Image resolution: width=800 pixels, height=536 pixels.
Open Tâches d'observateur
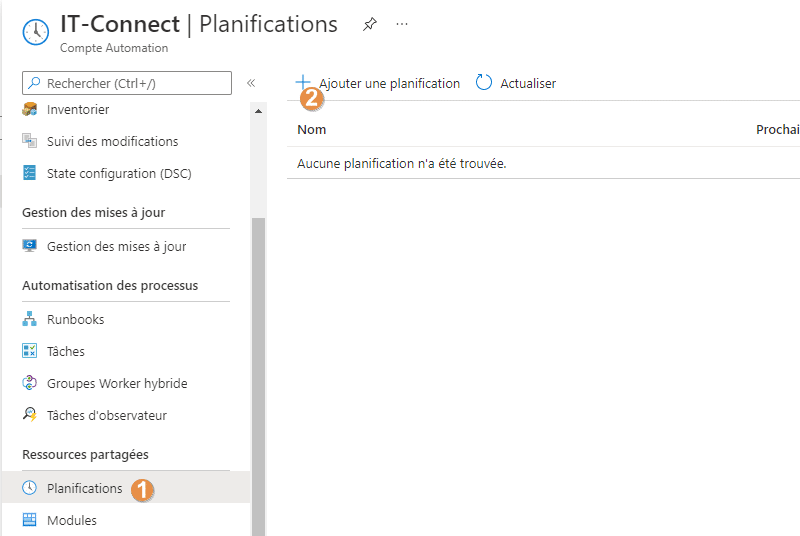point(107,416)
